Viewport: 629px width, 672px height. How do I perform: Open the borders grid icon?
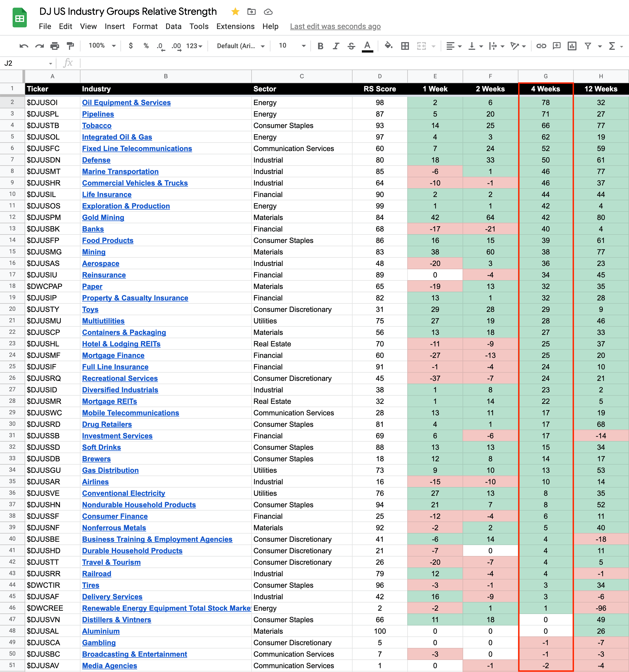click(405, 46)
